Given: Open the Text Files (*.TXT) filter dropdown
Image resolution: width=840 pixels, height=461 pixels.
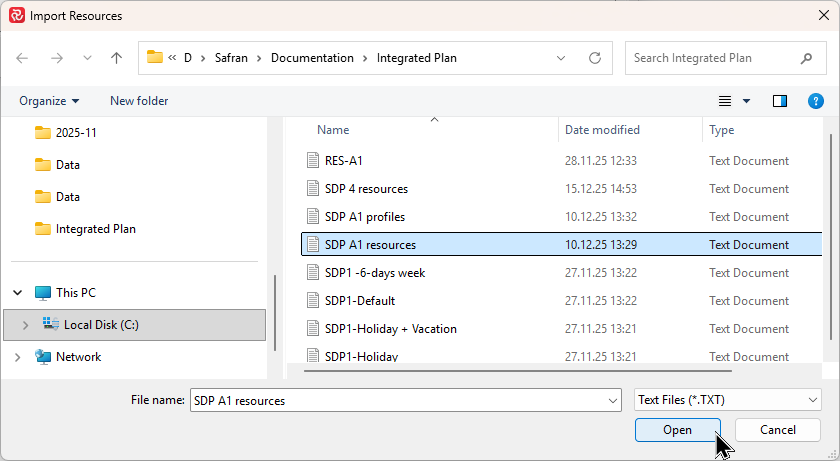Looking at the screenshot, I should point(728,400).
